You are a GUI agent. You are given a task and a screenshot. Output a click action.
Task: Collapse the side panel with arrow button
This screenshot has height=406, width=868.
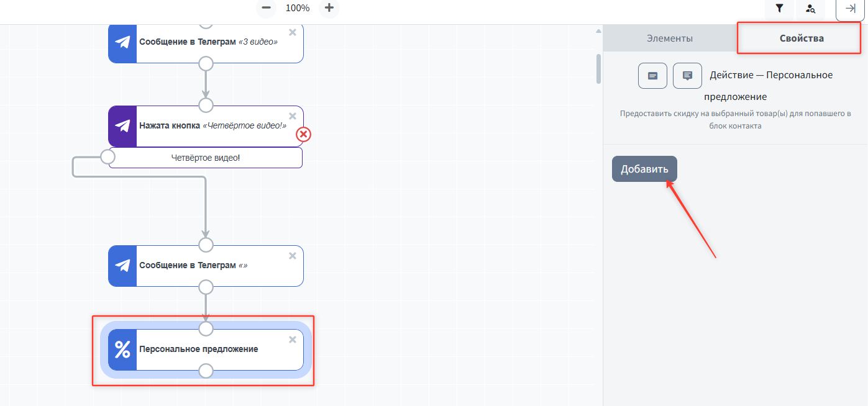pyautogui.click(x=851, y=9)
